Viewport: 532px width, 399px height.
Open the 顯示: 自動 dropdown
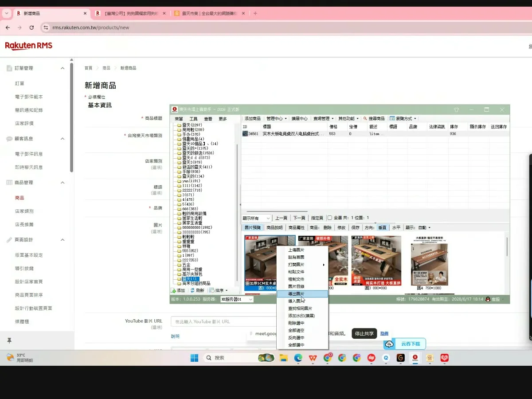(x=418, y=227)
